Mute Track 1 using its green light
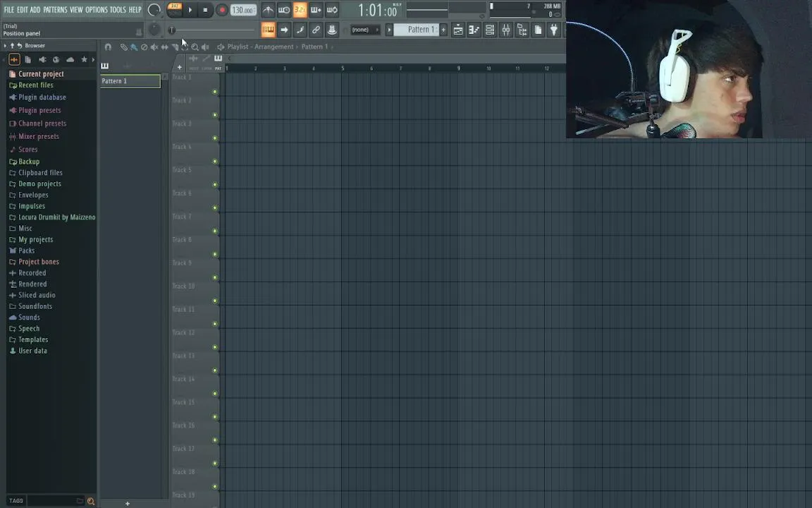This screenshot has height=508, width=812. click(x=215, y=92)
